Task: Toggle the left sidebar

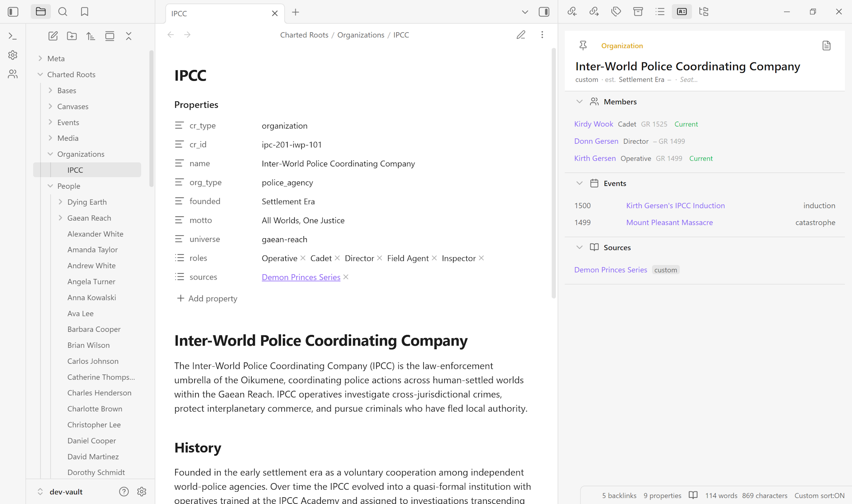Action: (13, 12)
